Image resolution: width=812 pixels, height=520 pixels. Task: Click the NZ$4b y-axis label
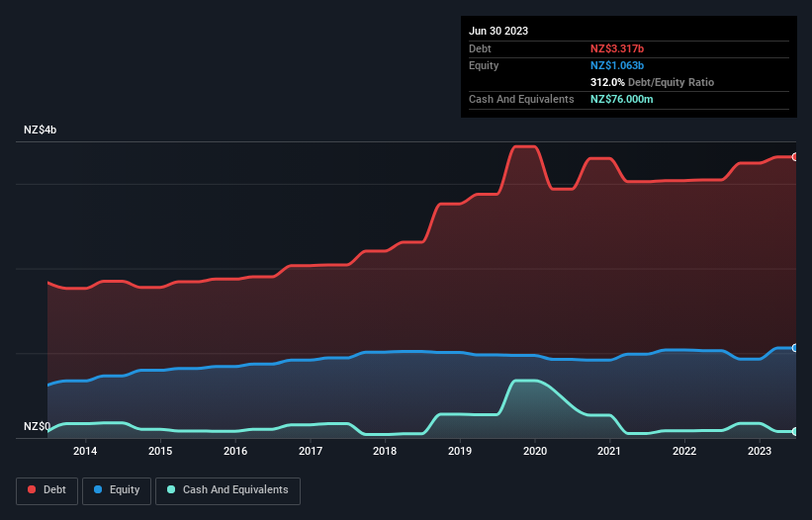click(x=40, y=130)
